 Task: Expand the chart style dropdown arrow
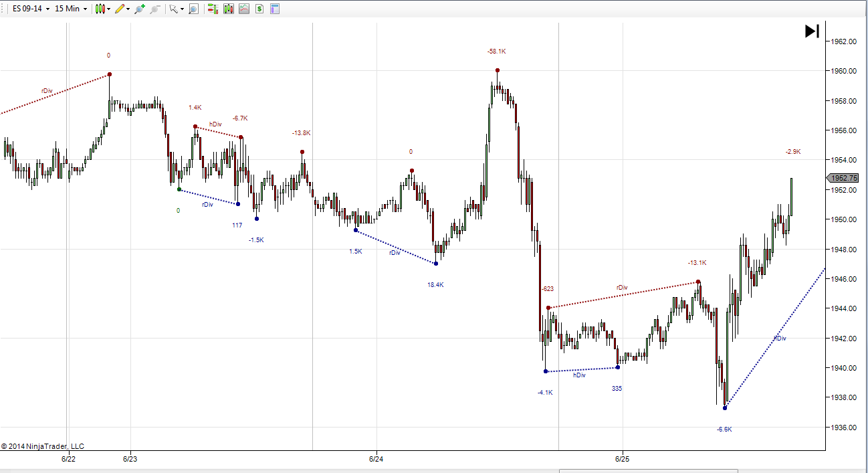[x=109, y=9]
